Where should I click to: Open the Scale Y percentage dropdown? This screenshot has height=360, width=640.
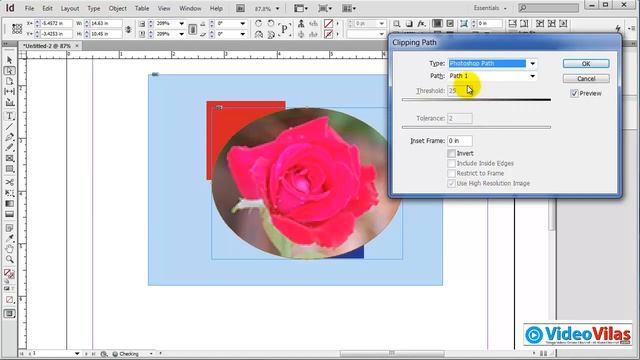[x=181, y=34]
